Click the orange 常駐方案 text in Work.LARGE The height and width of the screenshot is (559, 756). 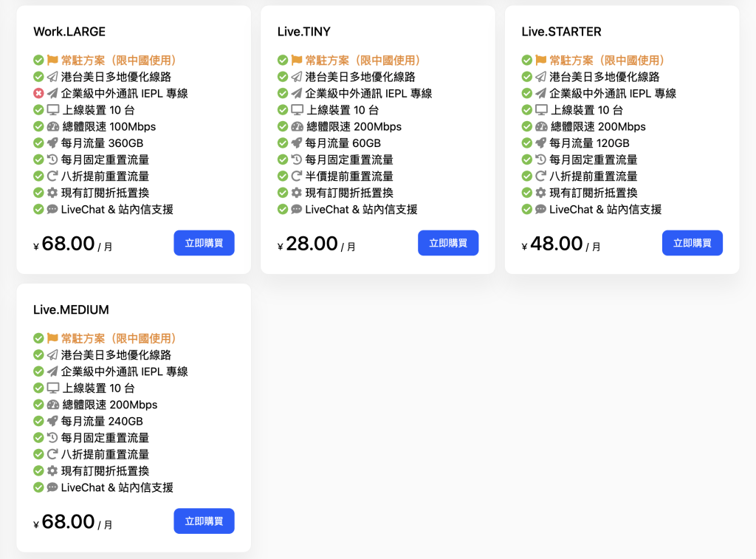(119, 61)
